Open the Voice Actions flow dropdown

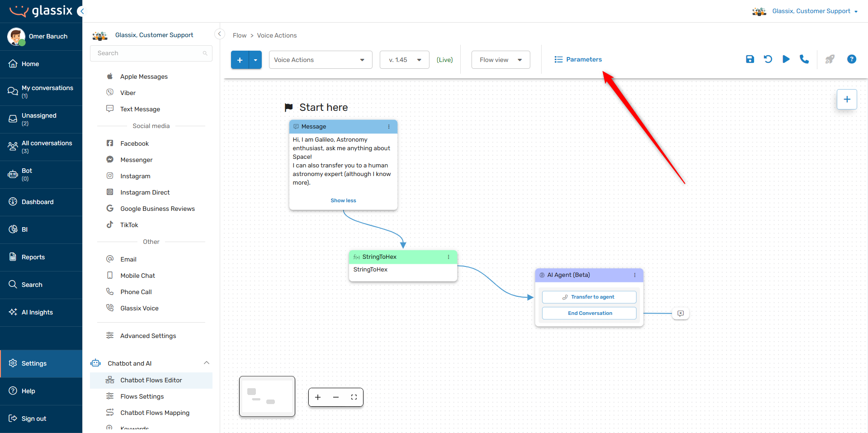click(321, 60)
